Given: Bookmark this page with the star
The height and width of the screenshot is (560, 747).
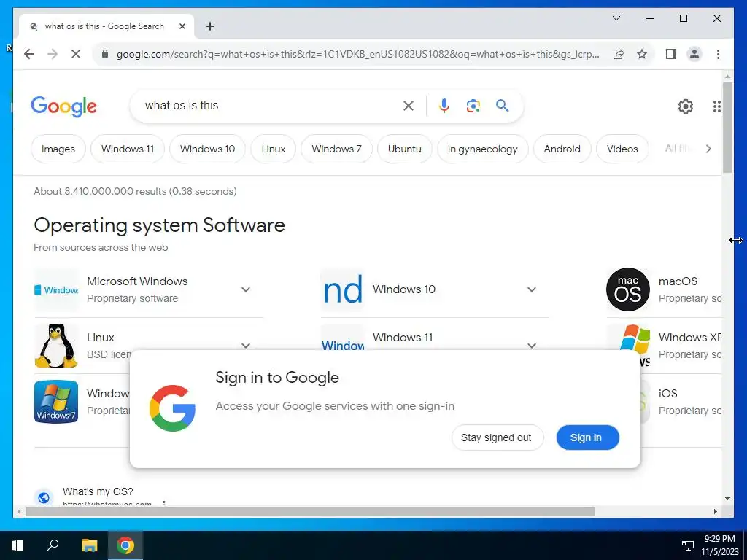Looking at the screenshot, I should click(x=642, y=54).
